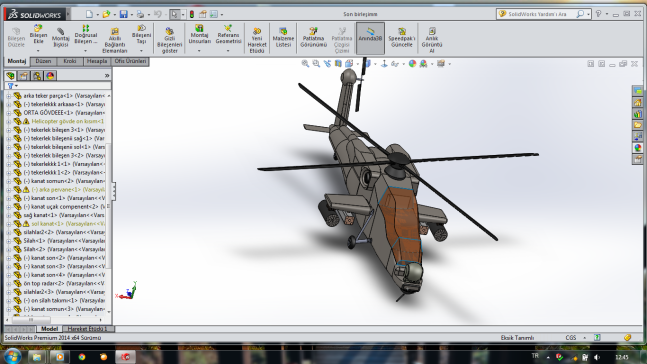The width and height of the screenshot is (647, 364).
Task: Click the Section View icon
Action: tap(338, 64)
